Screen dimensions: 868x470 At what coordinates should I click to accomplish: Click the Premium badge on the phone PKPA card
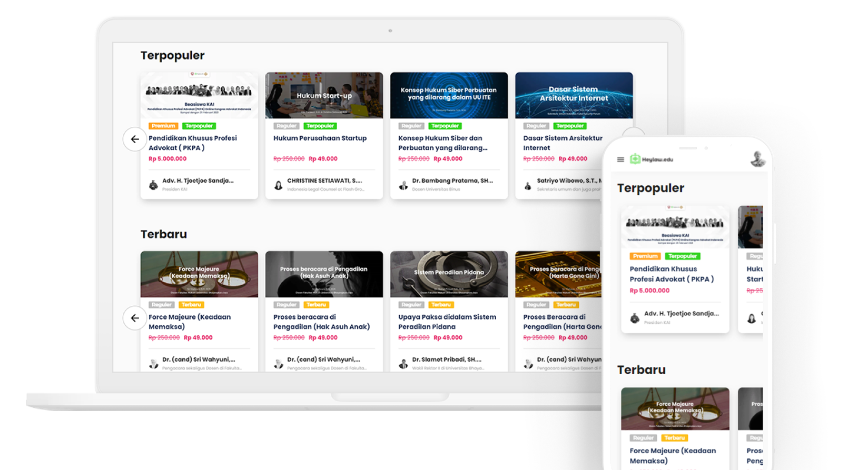[645, 256]
